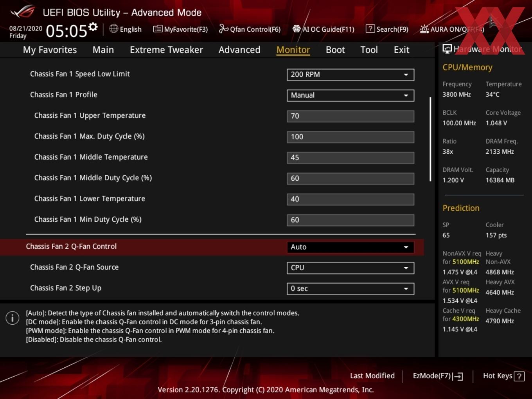Click the Prediction heading

(461, 208)
